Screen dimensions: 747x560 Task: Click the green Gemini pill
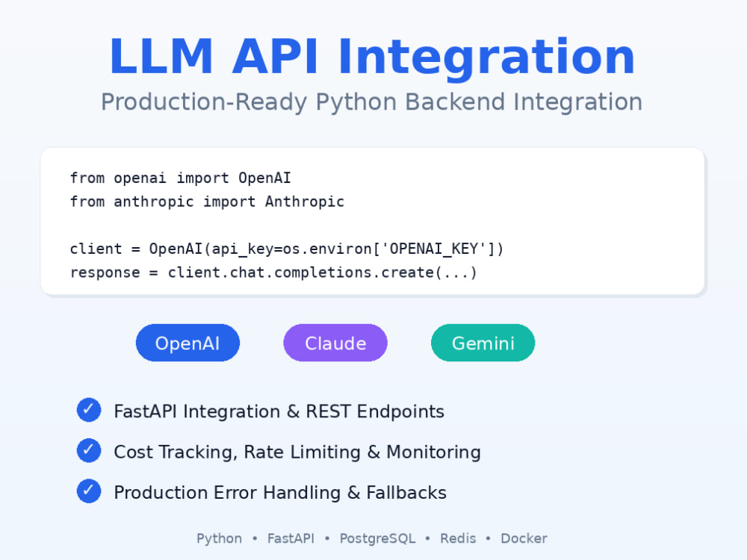tap(483, 343)
